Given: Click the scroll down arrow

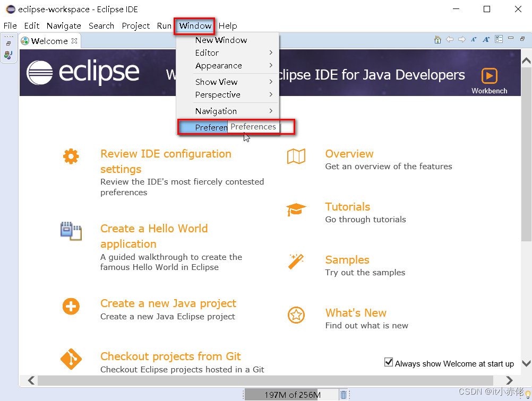Looking at the screenshot, I should click(x=526, y=363).
